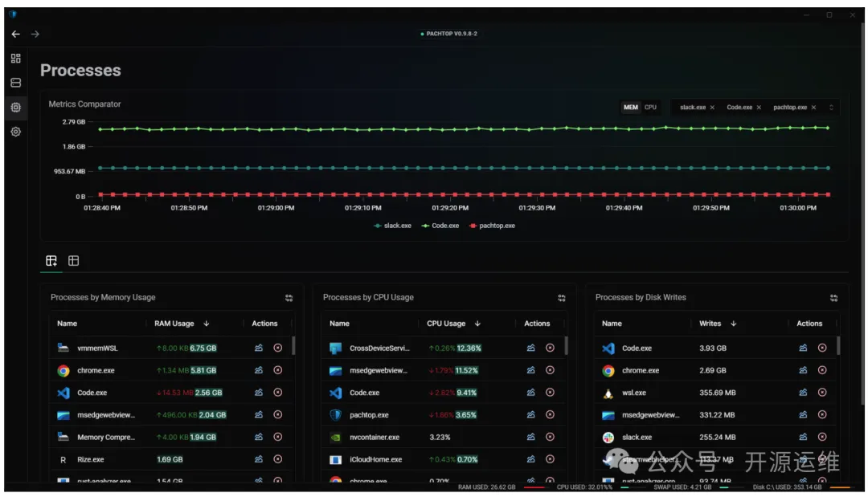Select the MEM metric toggle

pyautogui.click(x=631, y=107)
